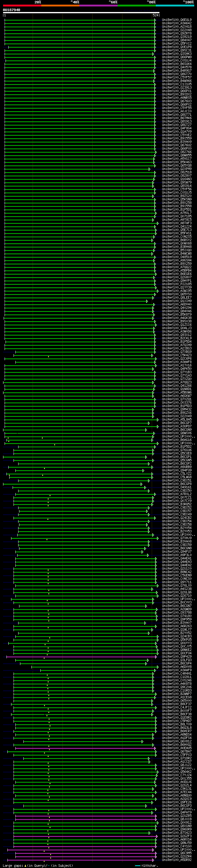Screen dimensions: 197x868
Task: Click label UniRef100_B6CGN9
Action: [x=177, y=430]
